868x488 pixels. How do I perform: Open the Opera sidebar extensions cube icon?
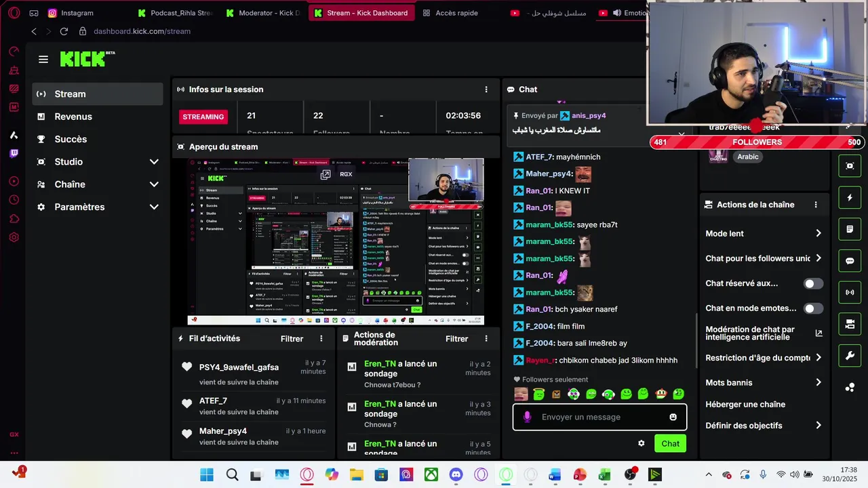point(14,219)
